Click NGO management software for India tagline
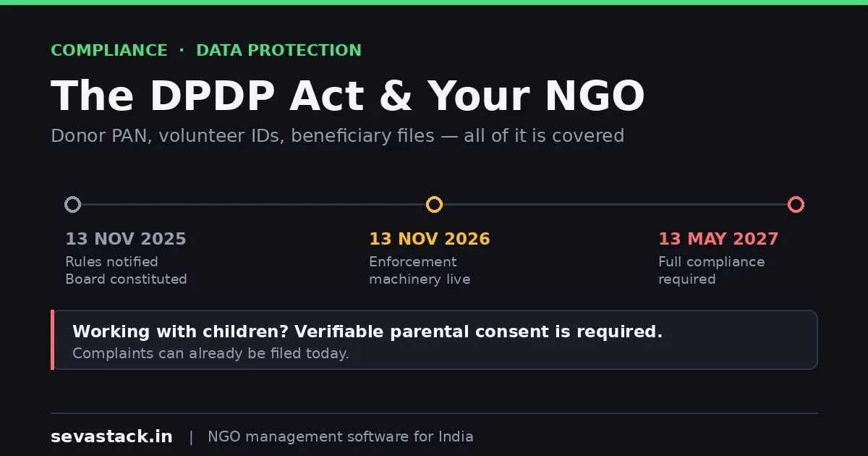The image size is (868, 456). pos(341,436)
